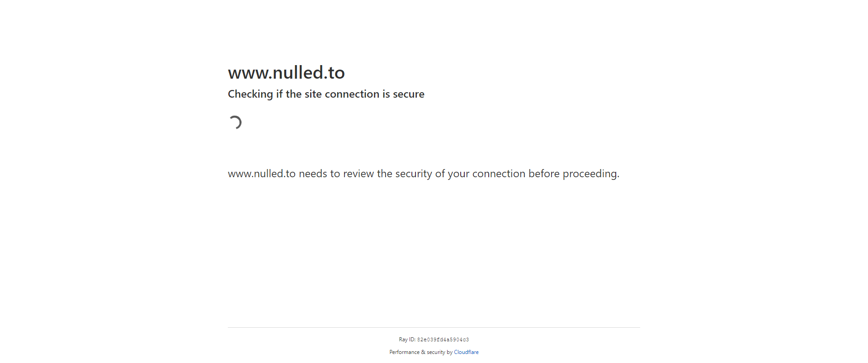Click "security" in the body paragraph
Viewport: 868px width, 363px height.
pyautogui.click(x=414, y=174)
